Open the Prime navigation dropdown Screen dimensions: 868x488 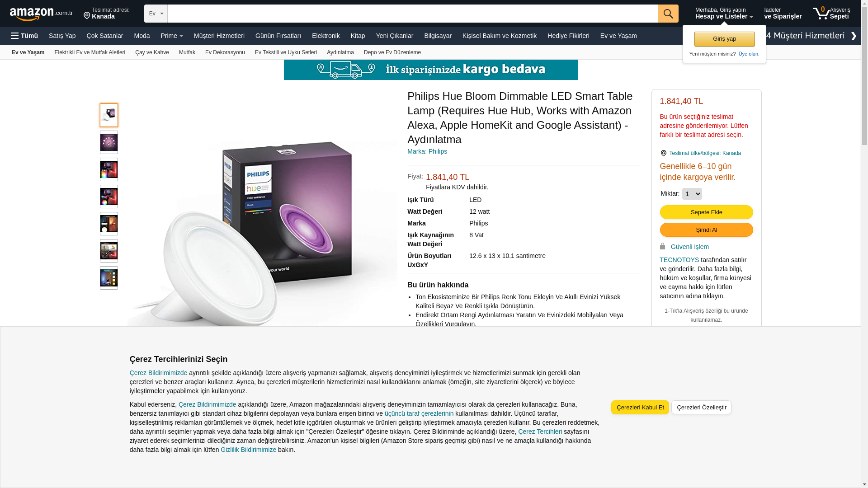pyautogui.click(x=172, y=36)
